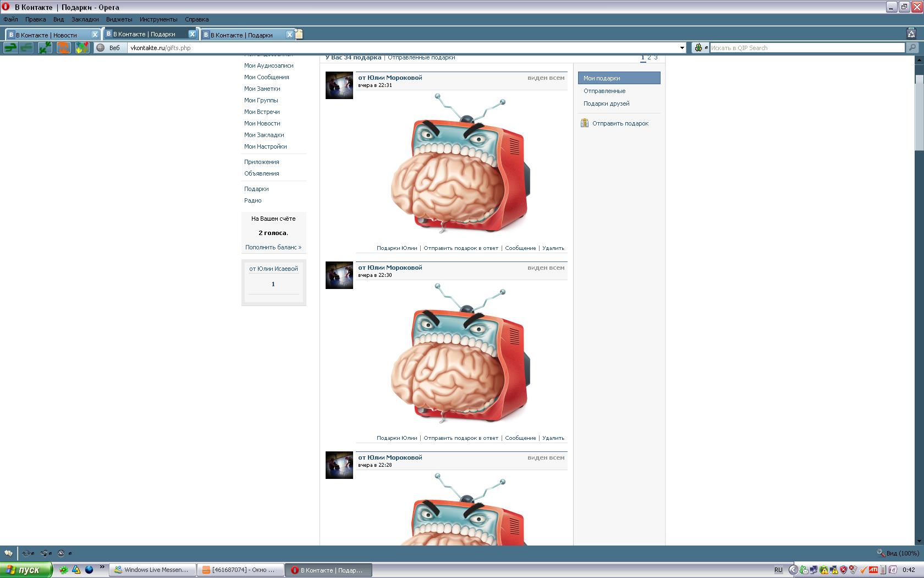Close the active 'В Контакте | Подарки' tab
This screenshot has width=924, height=578.
click(192, 34)
